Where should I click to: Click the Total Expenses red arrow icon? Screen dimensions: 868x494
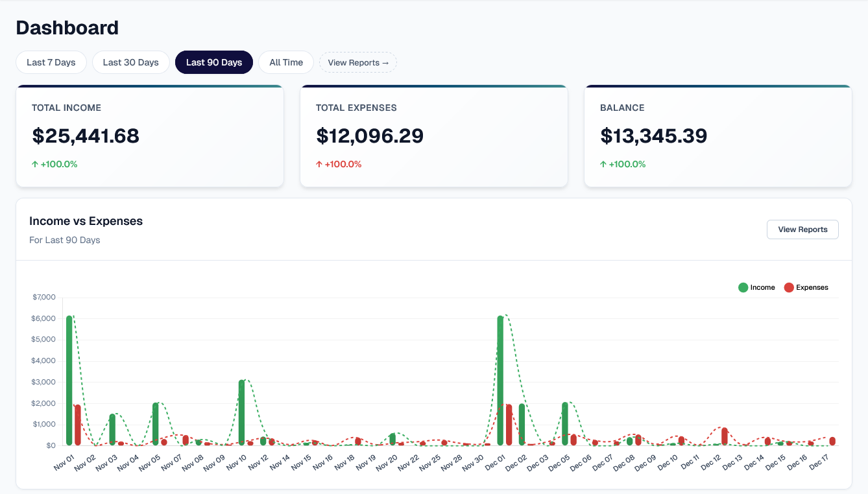(319, 165)
